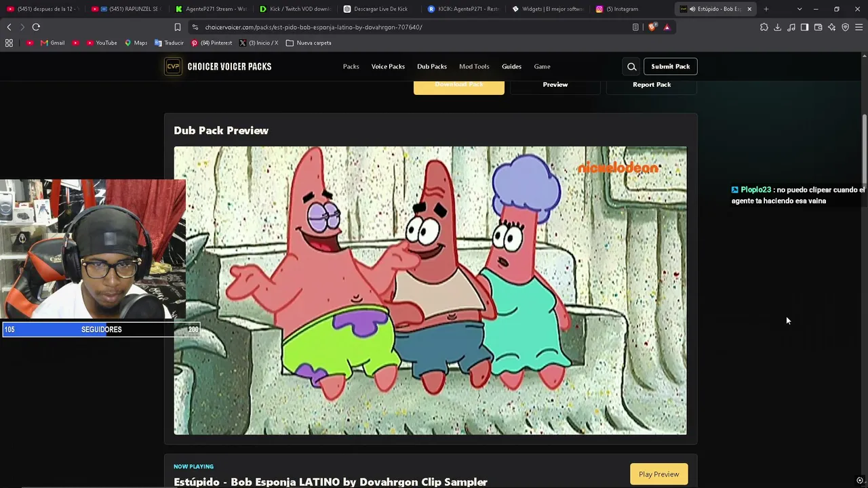Click the Choicer Voicer Packs site title
The height and width of the screenshot is (488, 868).
[x=229, y=66]
